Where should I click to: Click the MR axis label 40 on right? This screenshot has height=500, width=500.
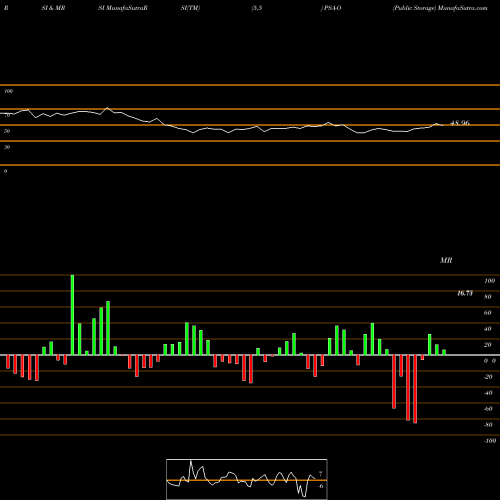[488, 329]
